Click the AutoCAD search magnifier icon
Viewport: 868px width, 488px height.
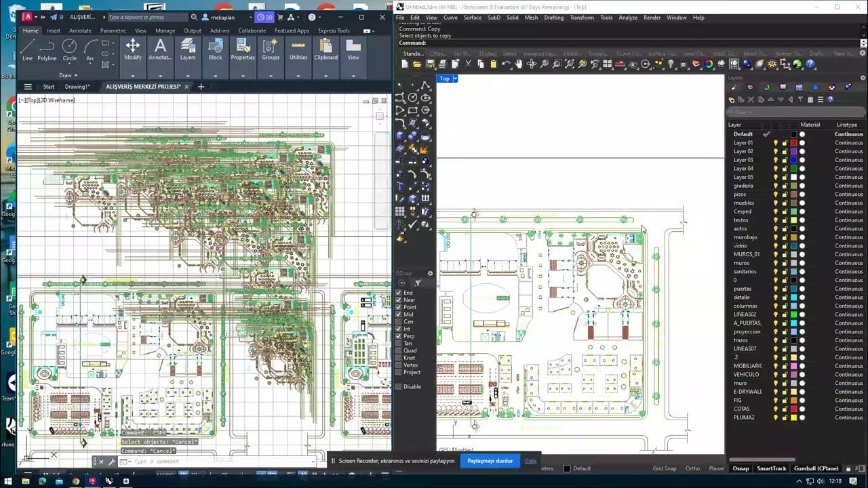coord(195,17)
